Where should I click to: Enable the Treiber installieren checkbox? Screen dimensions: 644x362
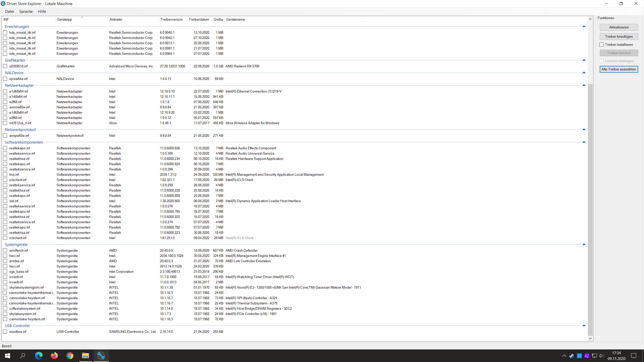(602, 44)
